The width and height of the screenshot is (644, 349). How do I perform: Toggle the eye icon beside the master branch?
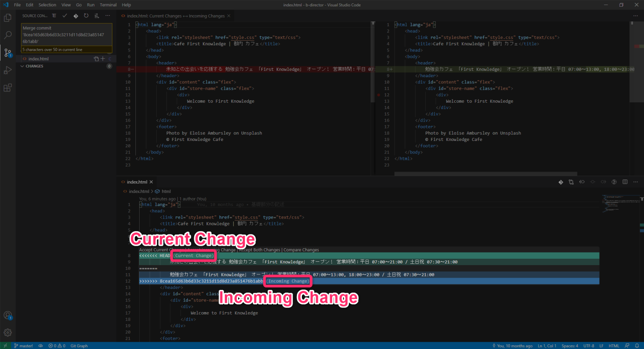(41, 346)
